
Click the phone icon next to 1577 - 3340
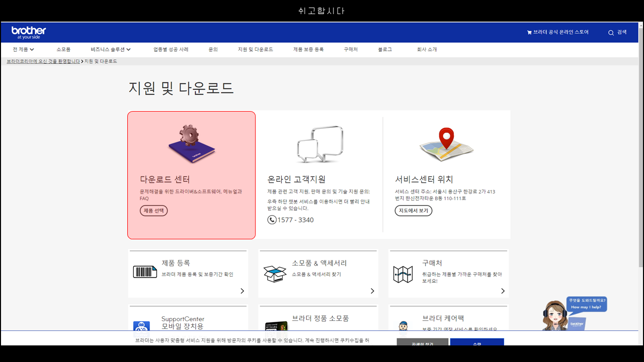[x=272, y=220]
